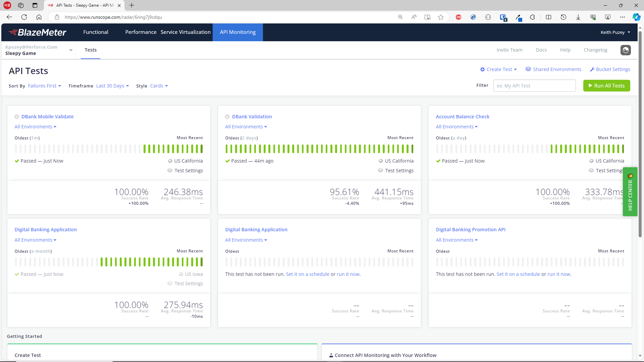This screenshot has width=644, height=362.
Task: Click the Bucket Settings wrench icon
Action: point(592,69)
